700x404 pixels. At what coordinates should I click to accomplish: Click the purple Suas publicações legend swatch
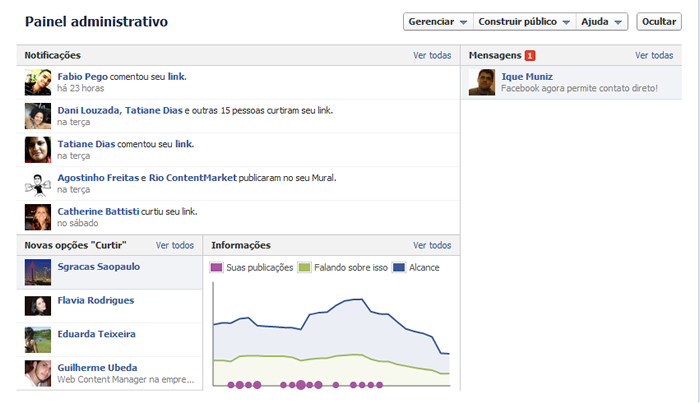[216, 267]
